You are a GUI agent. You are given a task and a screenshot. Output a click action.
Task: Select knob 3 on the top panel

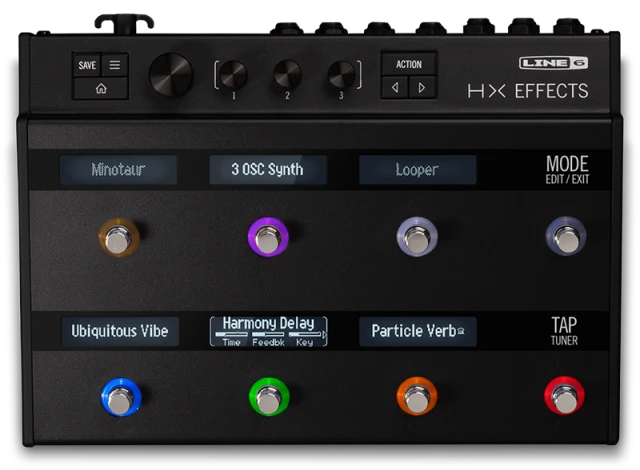[341, 75]
